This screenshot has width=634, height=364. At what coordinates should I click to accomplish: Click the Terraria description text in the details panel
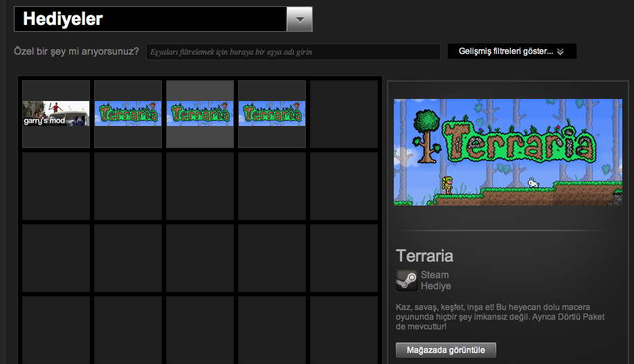tap(500, 317)
